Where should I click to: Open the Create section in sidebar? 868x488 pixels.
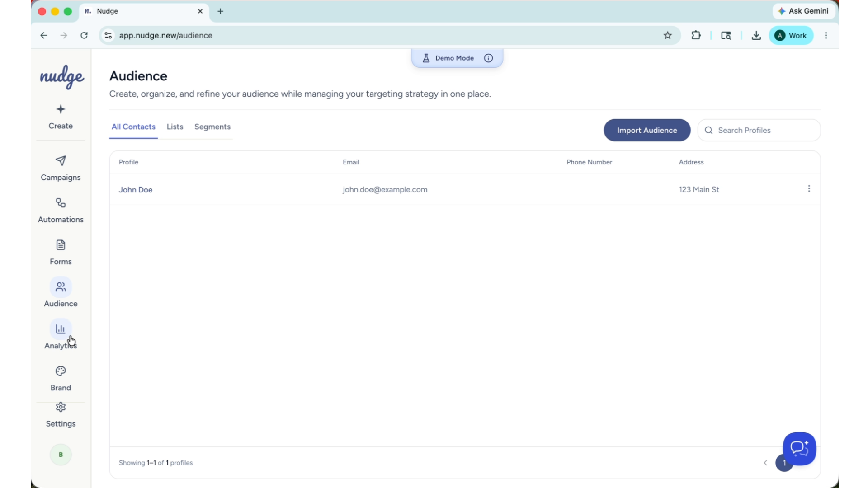tap(61, 117)
